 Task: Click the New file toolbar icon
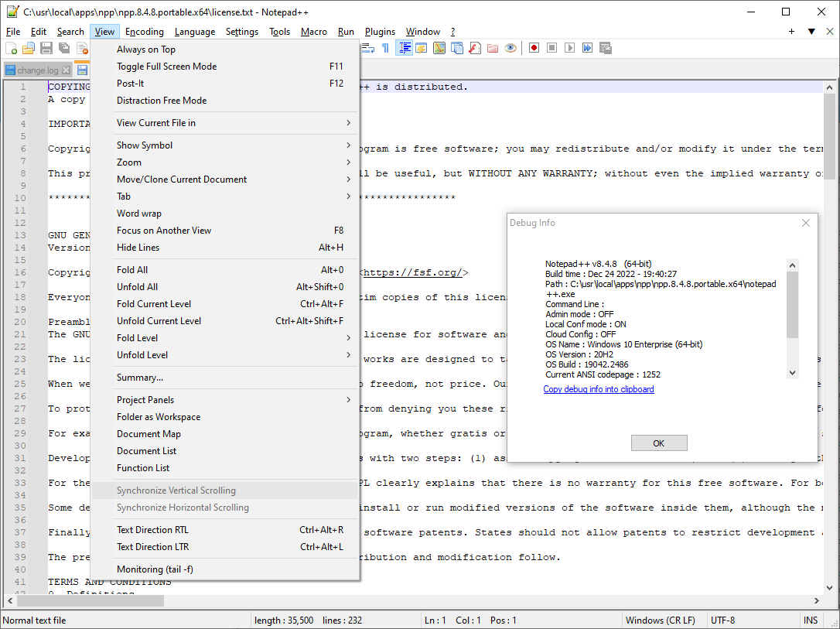12,48
